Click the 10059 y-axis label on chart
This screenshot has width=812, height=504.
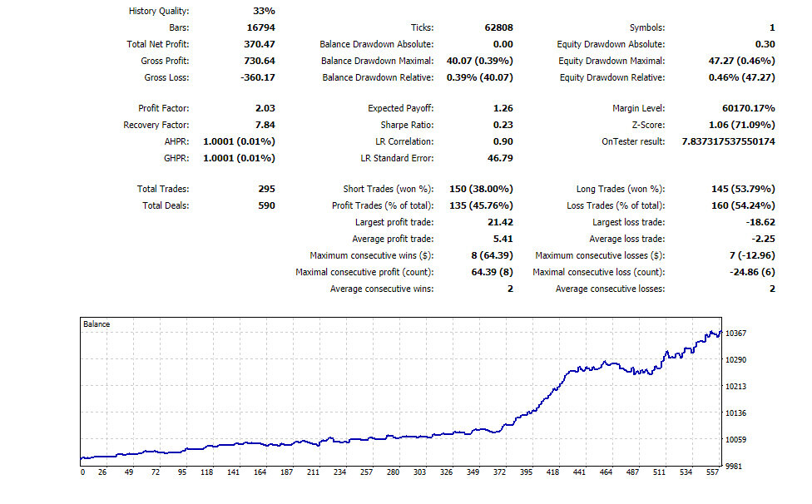735,439
